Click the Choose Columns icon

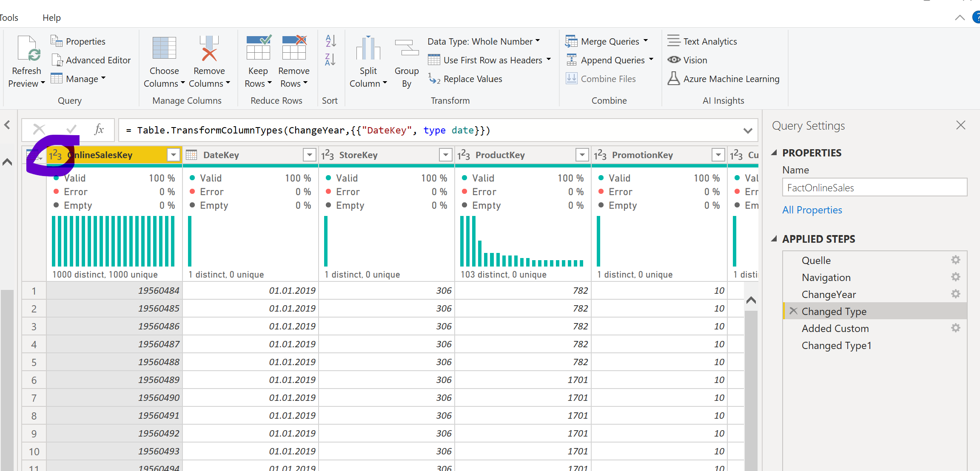pos(164,48)
